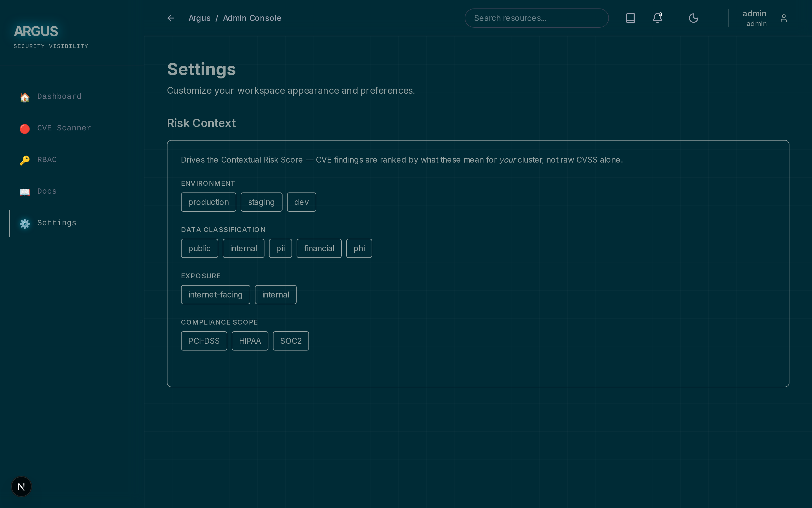The width and height of the screenshot is (812, 508).
Task: Click the CVE Scanner red circle icon
Action: pos(25,129)
